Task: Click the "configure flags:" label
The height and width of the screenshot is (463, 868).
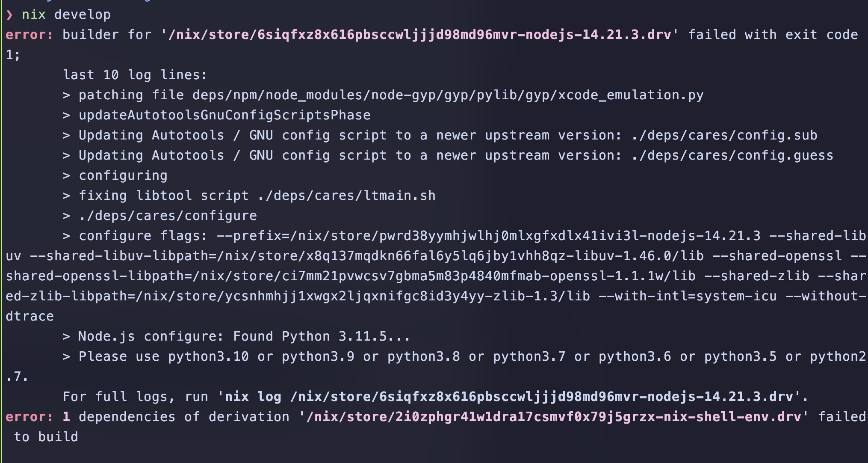Action: (143, 236)
